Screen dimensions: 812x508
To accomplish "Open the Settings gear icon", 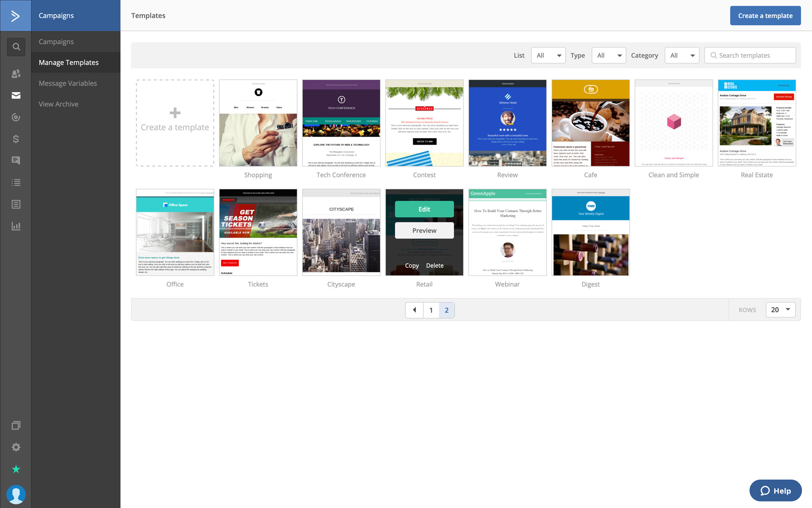I will coord(16,447).
